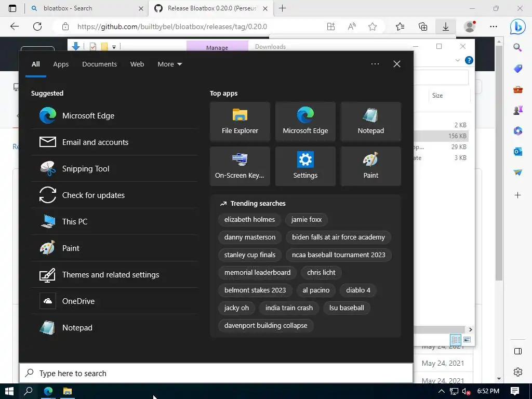Viewport: 532px width, 399px height.
Task: Click Read aloud icon in address bar
Action: [352, 26]
